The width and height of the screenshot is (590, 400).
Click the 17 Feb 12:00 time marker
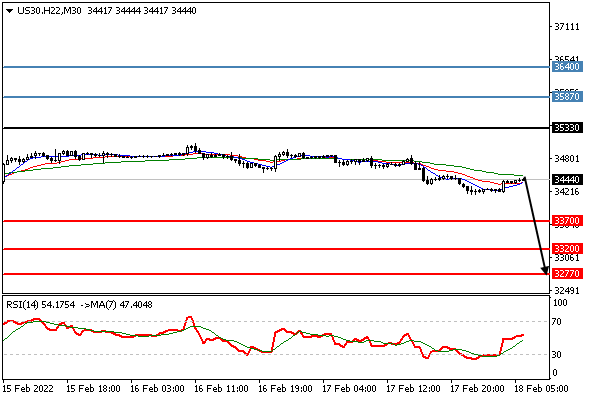tap(413, 389)
